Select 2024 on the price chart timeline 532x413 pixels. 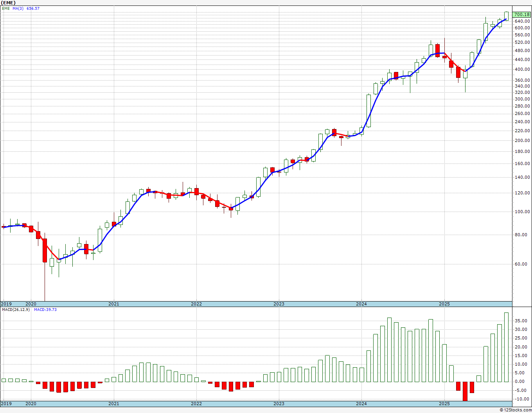(x=361, y=304)
